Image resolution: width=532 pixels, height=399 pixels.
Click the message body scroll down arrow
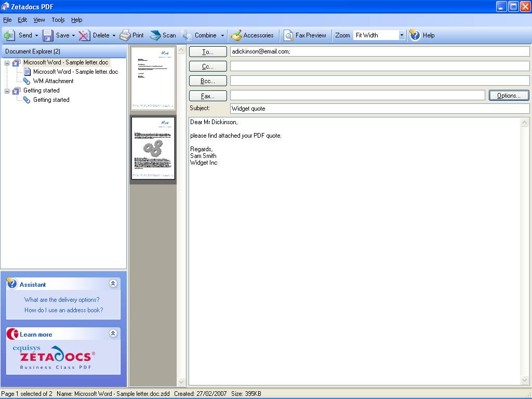pyautogui.click(x=525, y=380)
